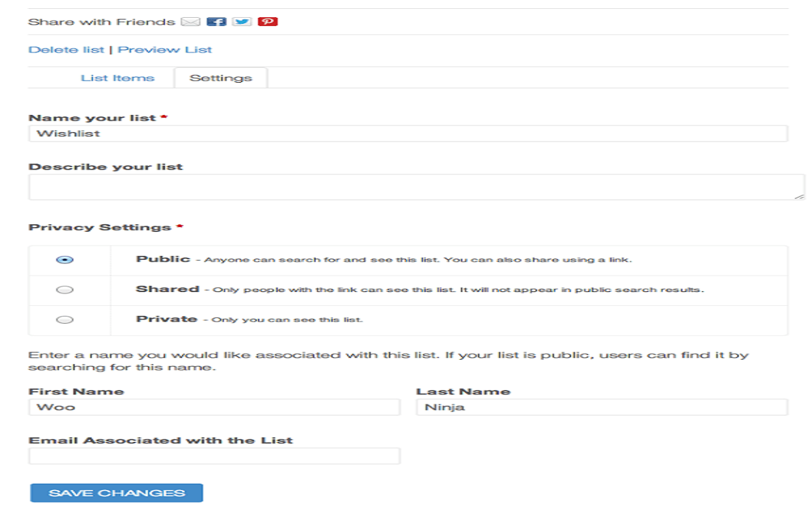Share the wishlist on Twitter

click(x=242, y=21)
